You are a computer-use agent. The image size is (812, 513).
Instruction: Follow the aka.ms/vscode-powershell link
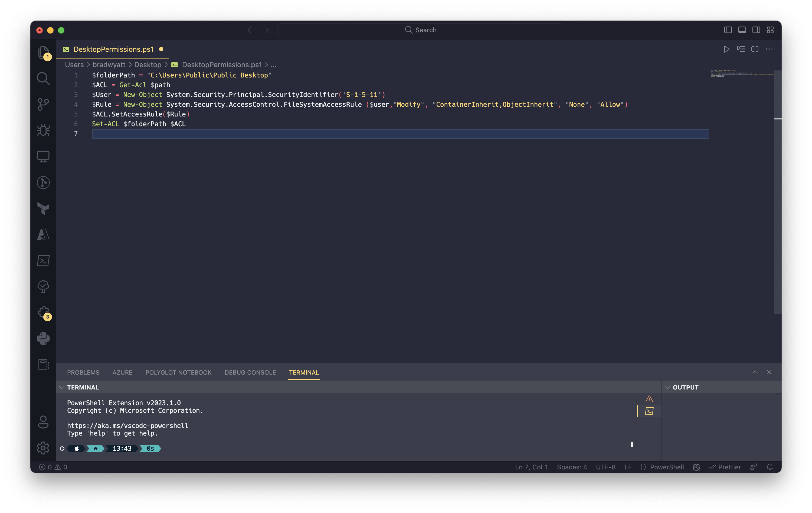127,426
